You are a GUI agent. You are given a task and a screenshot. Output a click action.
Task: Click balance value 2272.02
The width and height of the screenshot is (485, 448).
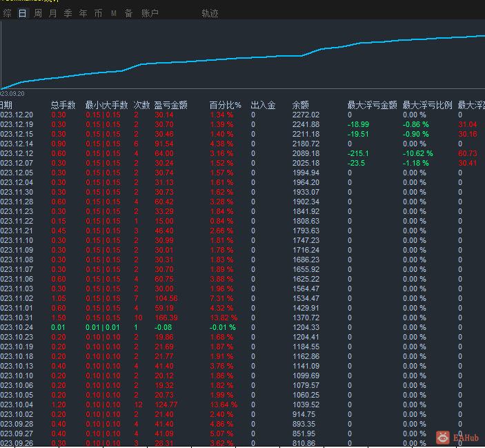click(306, 115)
